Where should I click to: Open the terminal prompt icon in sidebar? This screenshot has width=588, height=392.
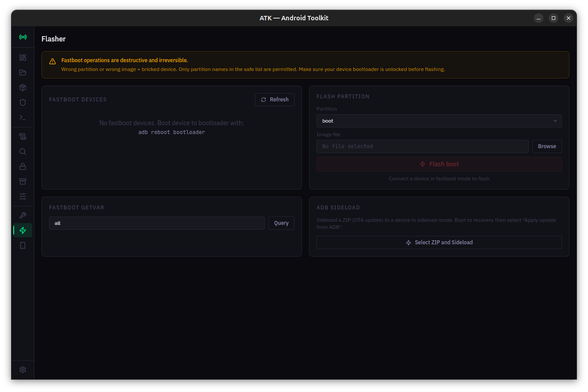tap(23, 117)
